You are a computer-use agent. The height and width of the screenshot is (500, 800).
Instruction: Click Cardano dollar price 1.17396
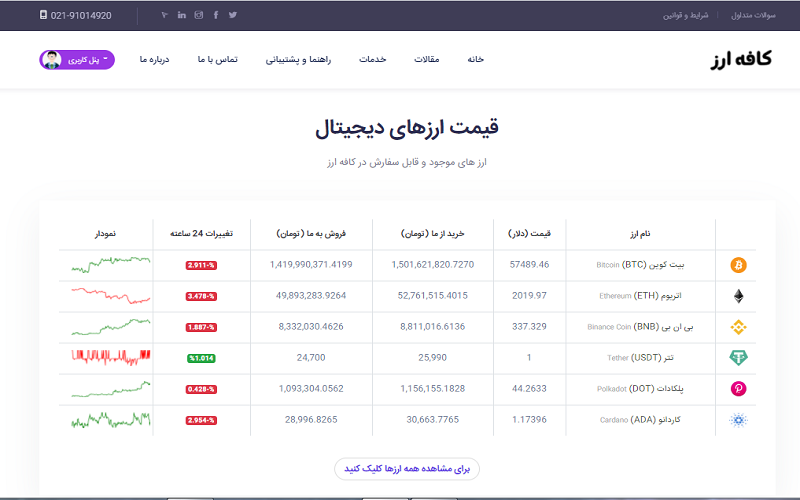click(x=529, y=419)
